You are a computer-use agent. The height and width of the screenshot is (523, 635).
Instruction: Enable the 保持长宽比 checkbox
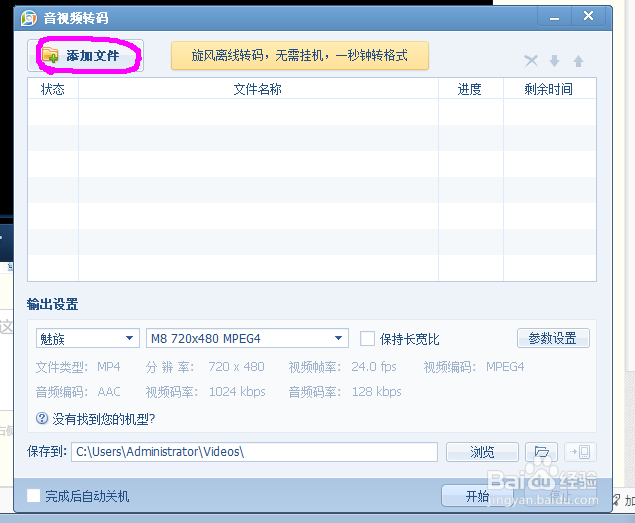point(367,339)
